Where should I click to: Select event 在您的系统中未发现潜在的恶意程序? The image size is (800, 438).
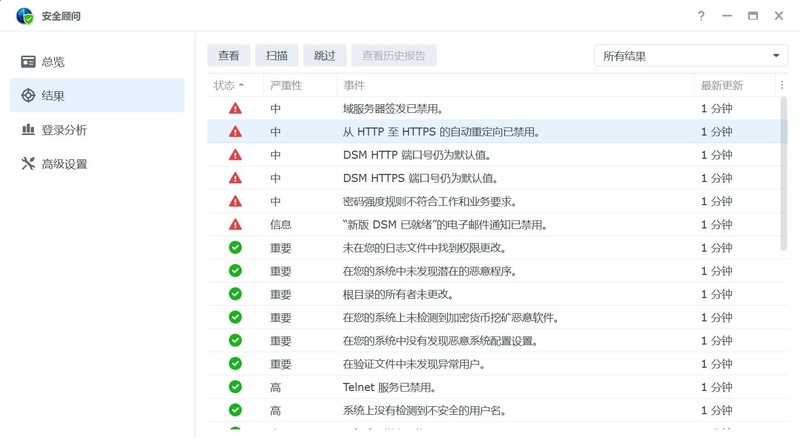coord(429,271)
